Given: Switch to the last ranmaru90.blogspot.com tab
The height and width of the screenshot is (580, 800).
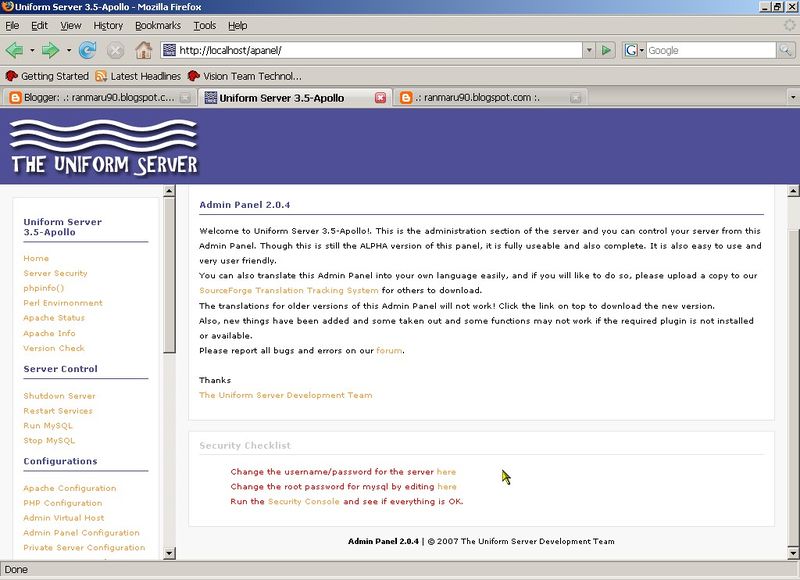Looking at the screenshot, I should click(490, 97).
